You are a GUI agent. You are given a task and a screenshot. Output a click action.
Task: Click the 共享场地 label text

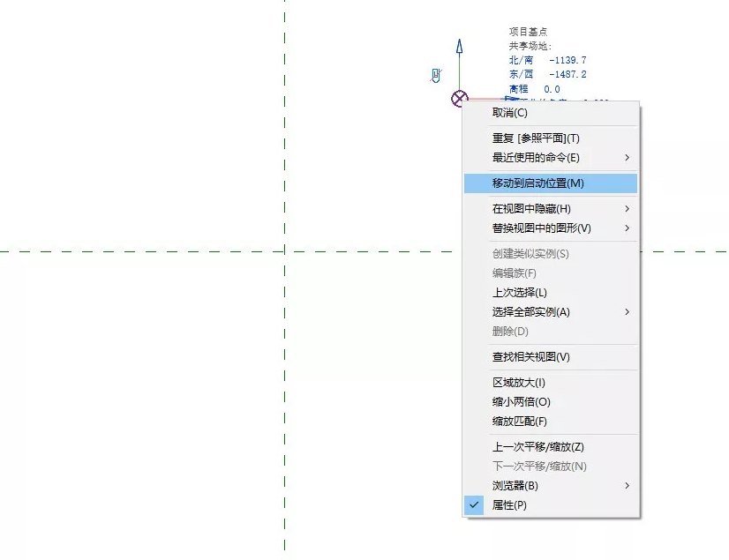(530, 46)
